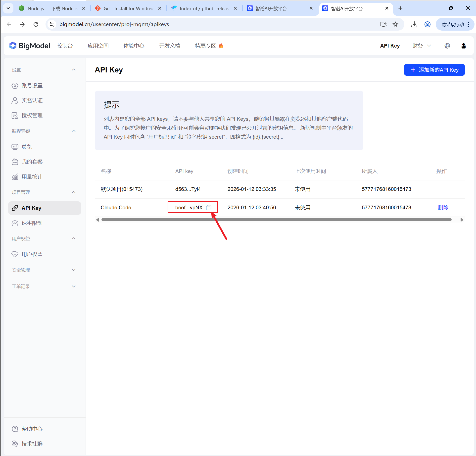Click 添加新的API Key button
This screenshot has width=476, height=456.
coord(434,70)
